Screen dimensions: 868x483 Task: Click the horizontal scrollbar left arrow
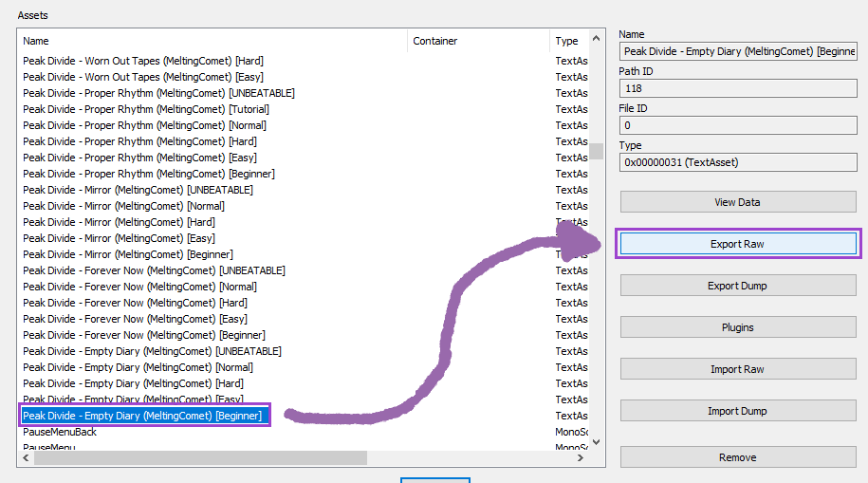(x=26, y=457)
